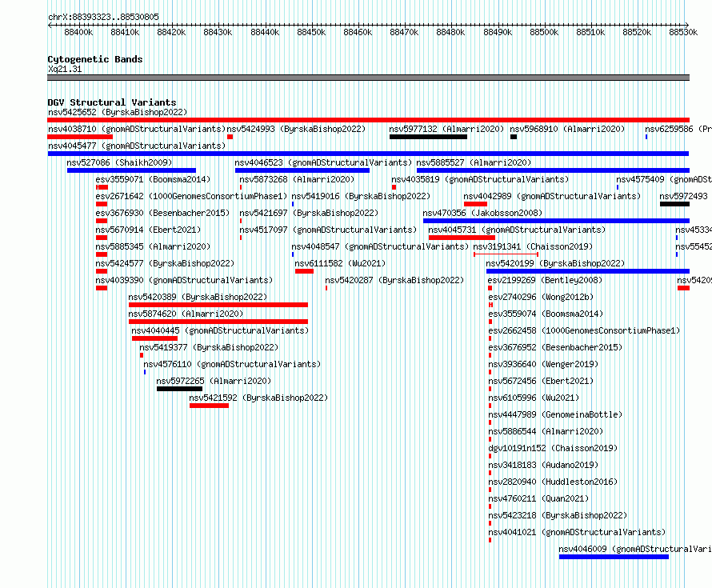Select the nsv5421592 red variant bar
Viewport: 712px width, 588px height.
click(210, 406)
